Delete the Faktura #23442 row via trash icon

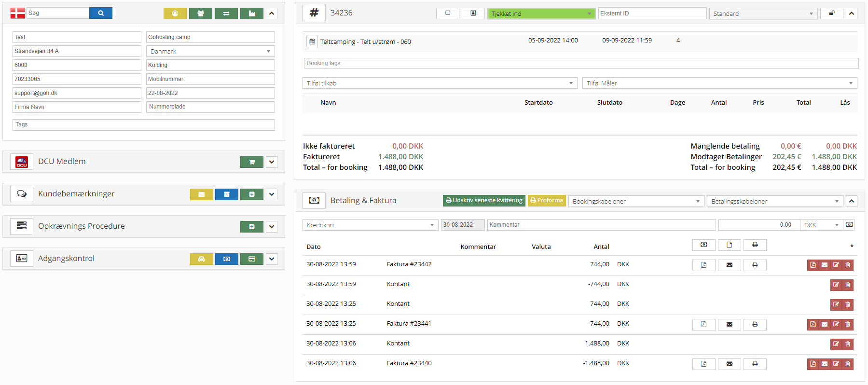pos(848,265)
